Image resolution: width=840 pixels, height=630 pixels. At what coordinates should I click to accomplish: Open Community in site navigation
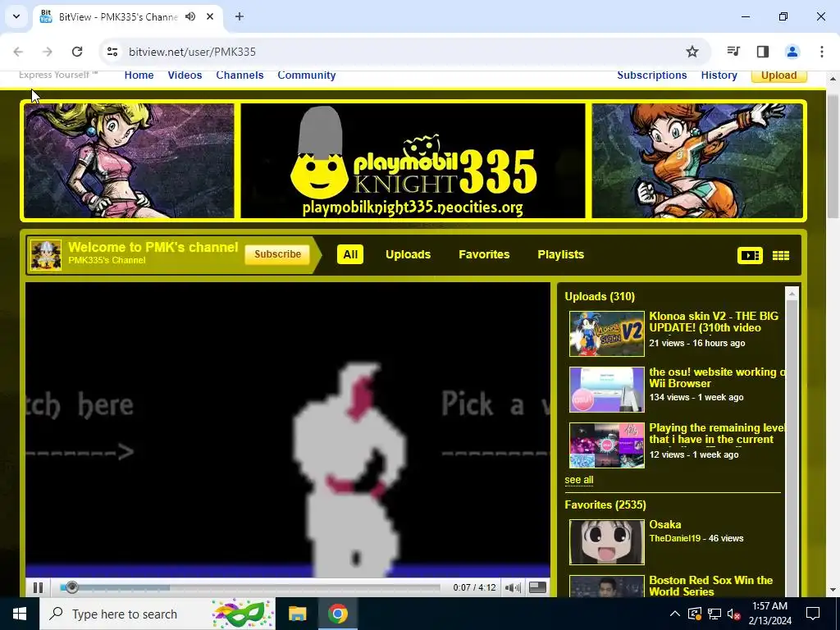coord(307,75)
